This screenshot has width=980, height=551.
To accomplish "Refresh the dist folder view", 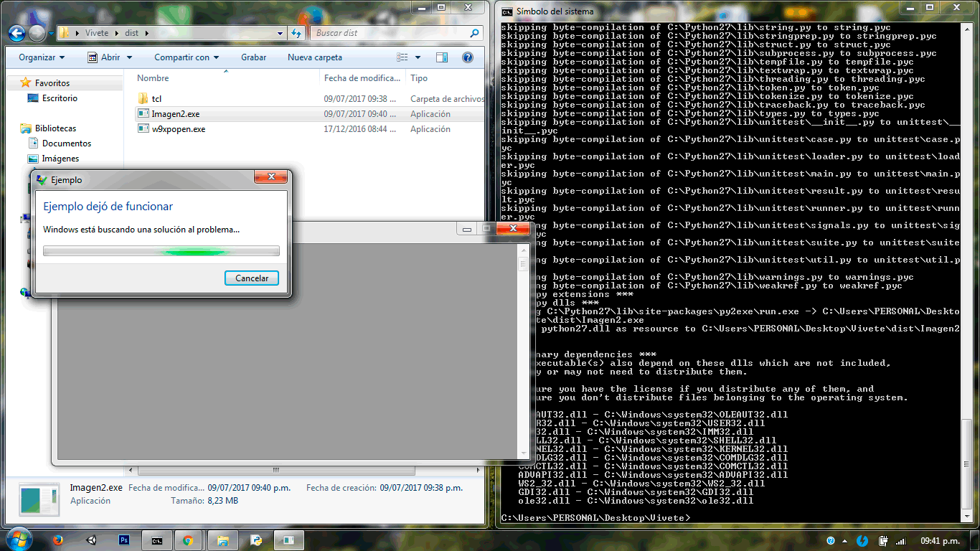I will click(x=296, y=33).
